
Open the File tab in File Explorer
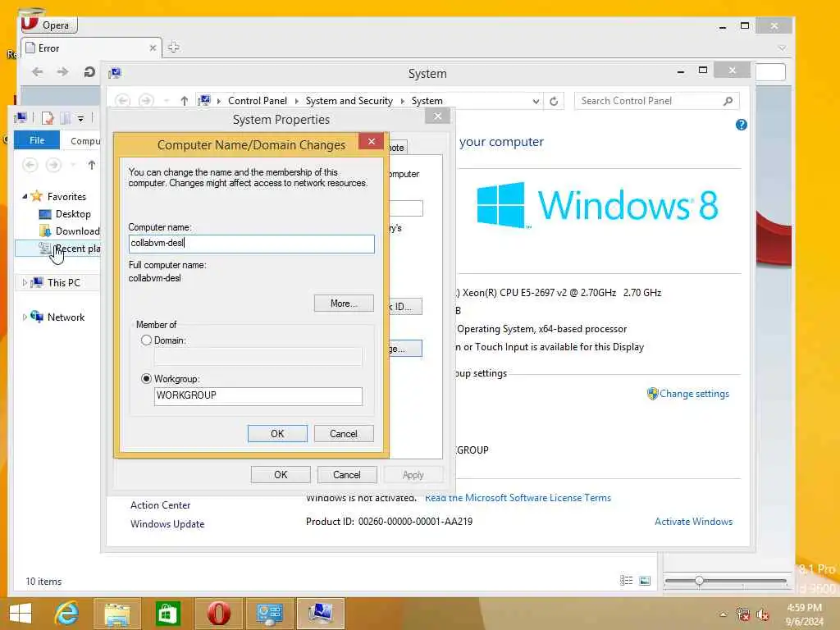37,140
